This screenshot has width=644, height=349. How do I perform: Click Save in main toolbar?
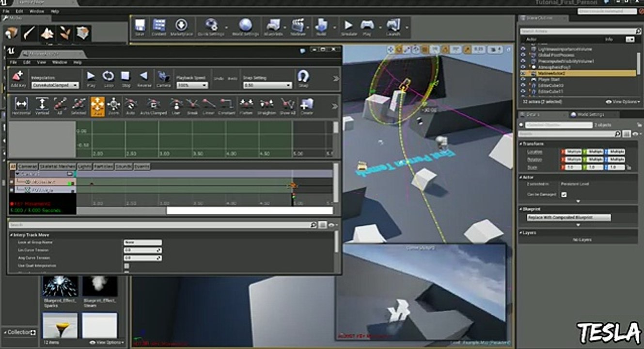pos(140,27)
